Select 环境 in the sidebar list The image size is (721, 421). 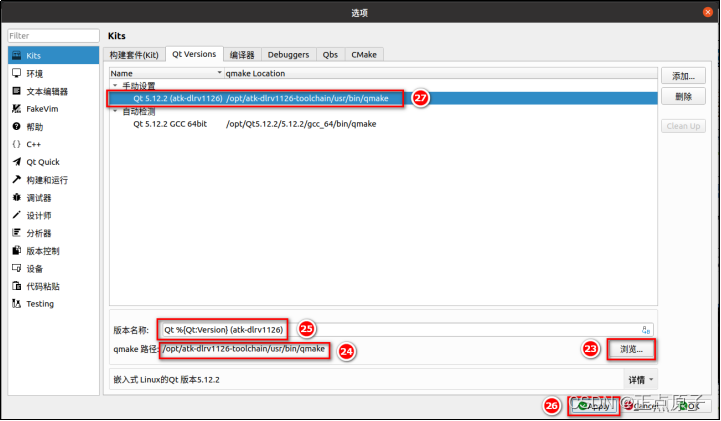pyautogui.click(x=53, y=74)
